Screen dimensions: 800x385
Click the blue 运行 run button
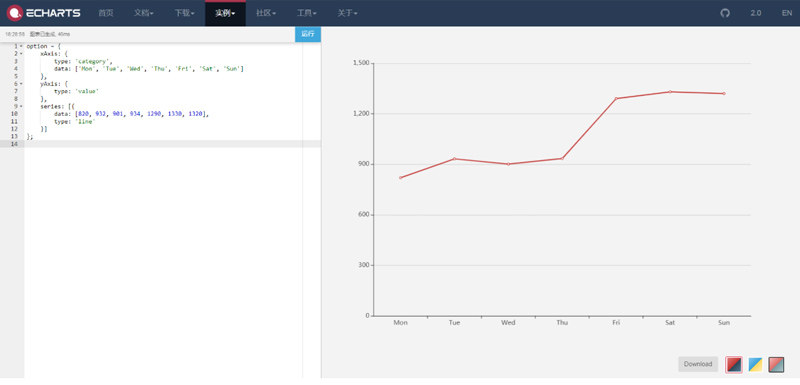click(308, 34)
